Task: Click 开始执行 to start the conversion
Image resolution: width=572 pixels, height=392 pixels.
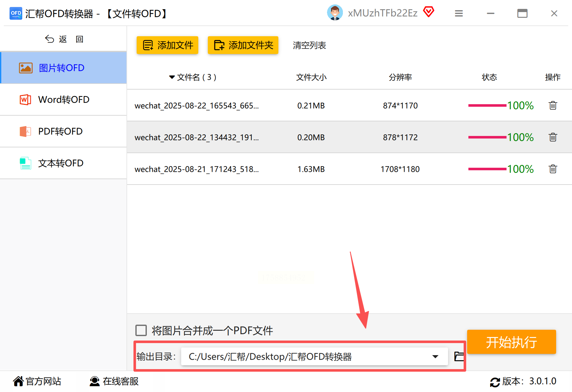Action: pos(511,342)
